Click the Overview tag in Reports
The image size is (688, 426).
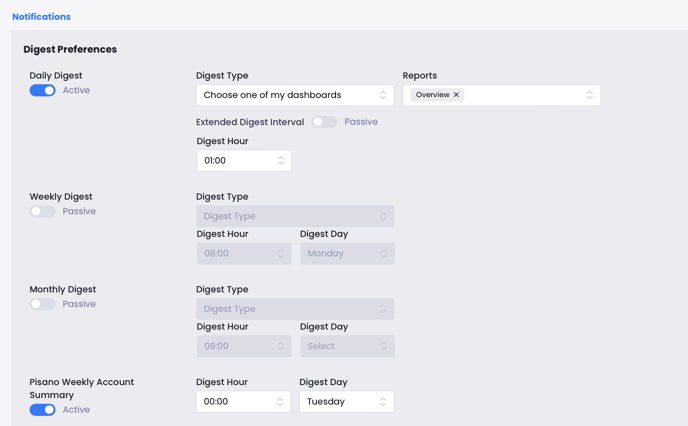click(x=432, y=95)
